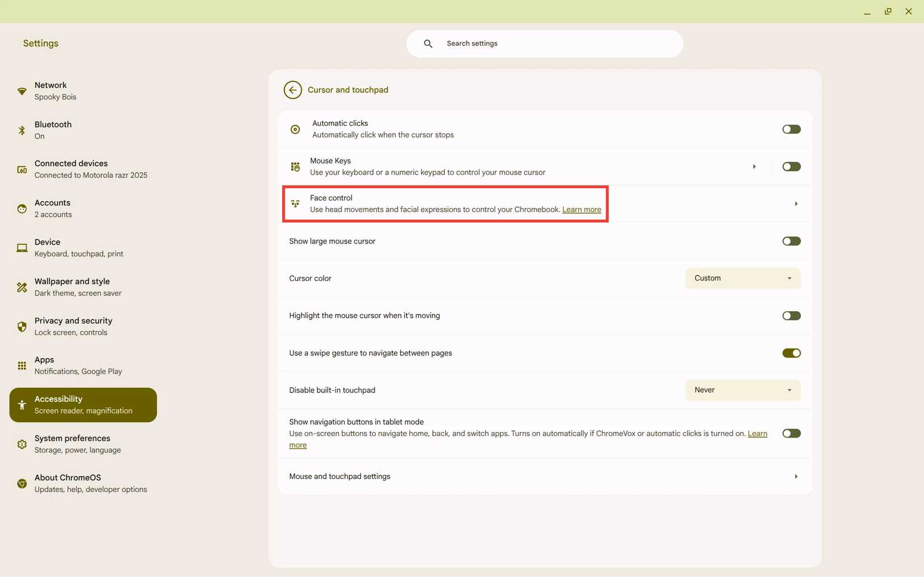Click Learn more link under Face control
The image size is (924, 577).
click(581, 209)
